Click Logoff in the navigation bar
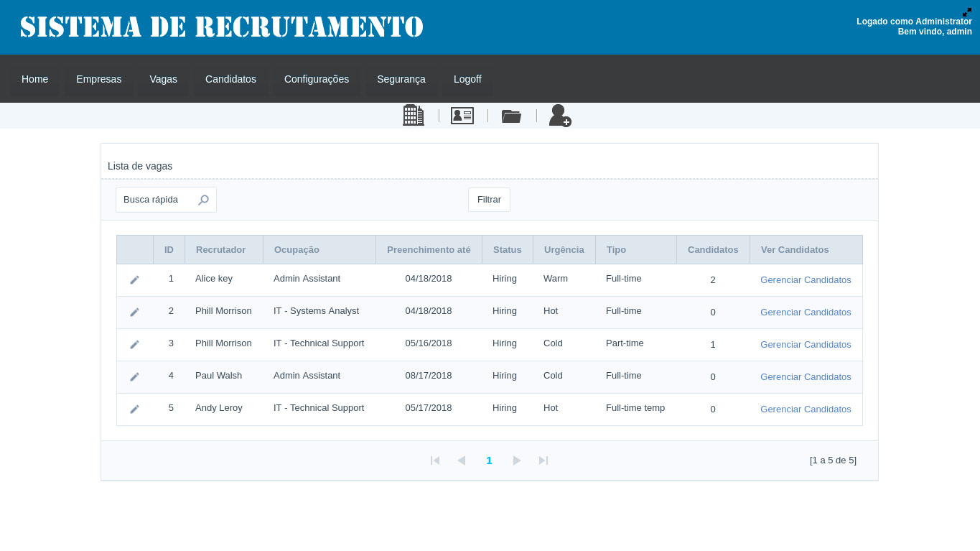The height and width of the screenshot is (551, 980). 467,79
